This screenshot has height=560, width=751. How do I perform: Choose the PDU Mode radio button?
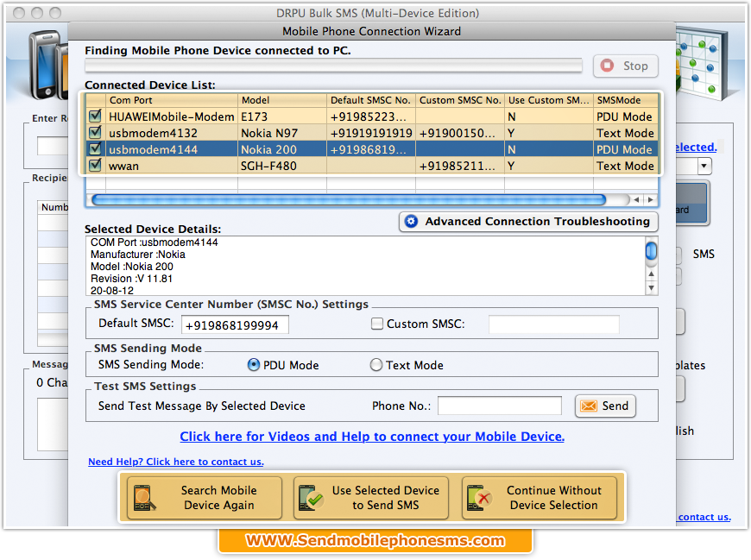[x=254, y=365]
